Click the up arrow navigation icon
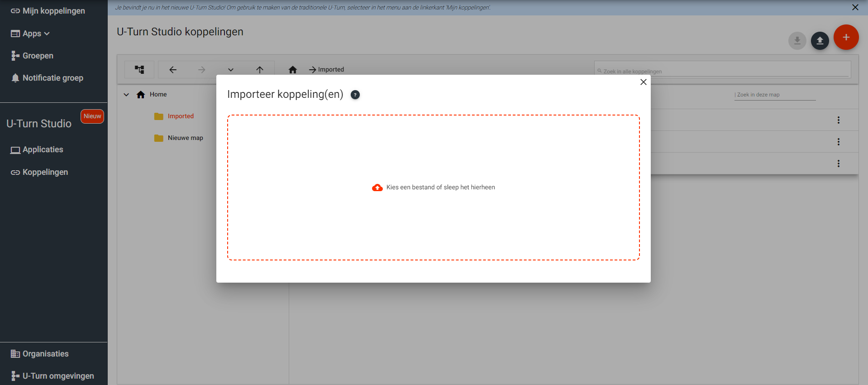 [259, 70]
